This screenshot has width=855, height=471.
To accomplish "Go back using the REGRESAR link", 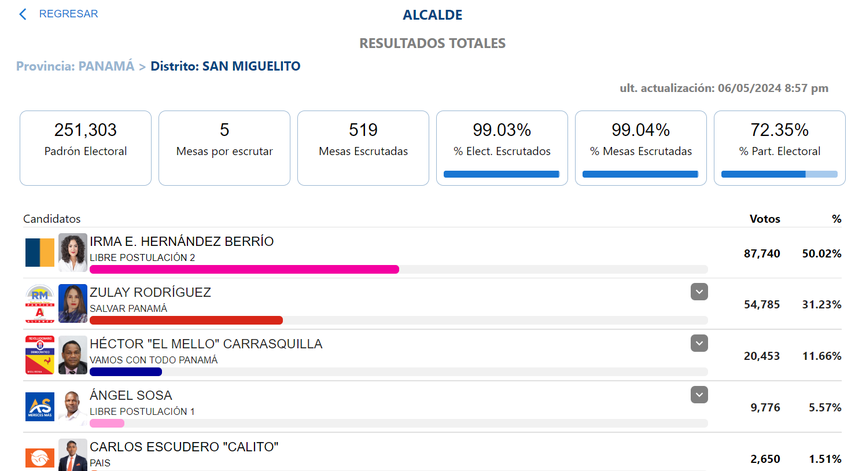I will coord(68,14).
